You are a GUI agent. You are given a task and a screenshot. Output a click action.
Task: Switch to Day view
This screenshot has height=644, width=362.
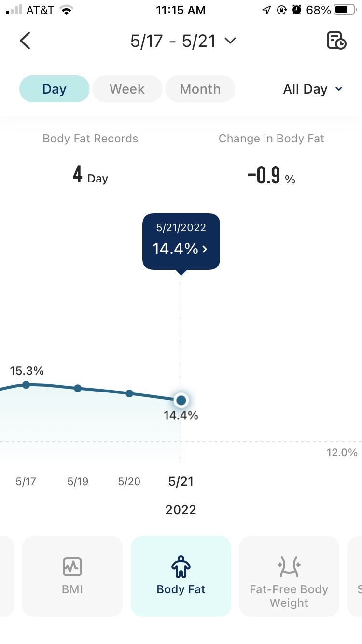(54, 89)
